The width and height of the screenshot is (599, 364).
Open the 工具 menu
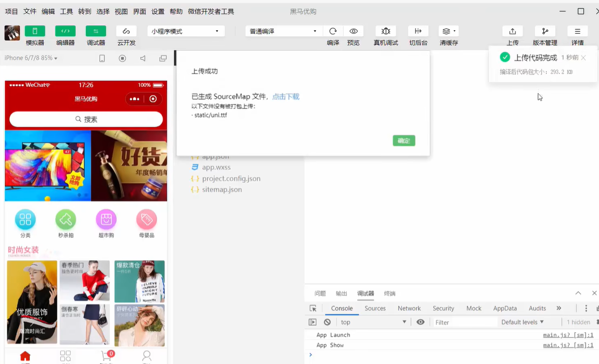(x=67, y=11)
